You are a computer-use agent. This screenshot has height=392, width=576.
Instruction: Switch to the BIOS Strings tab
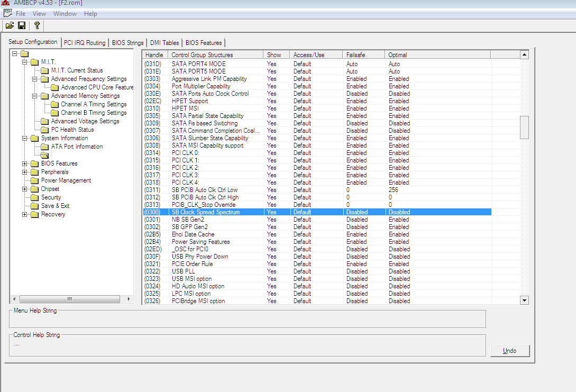pos(128,43)
